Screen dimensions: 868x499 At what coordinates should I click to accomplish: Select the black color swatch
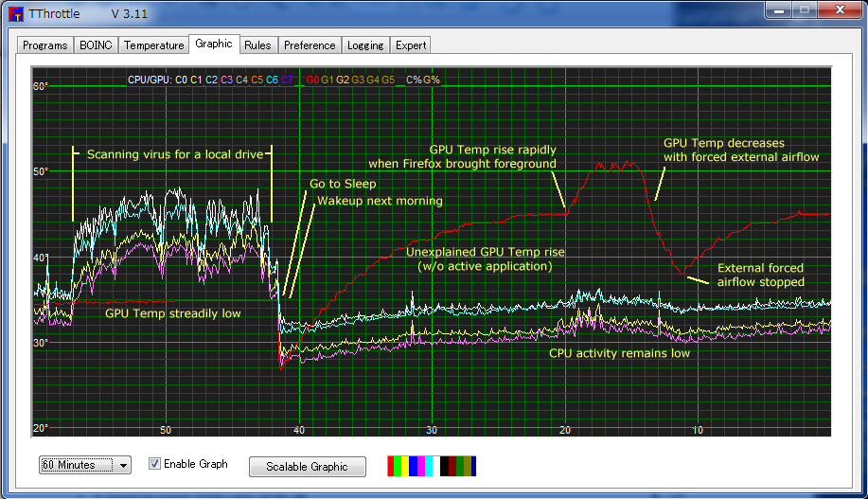pos(445,466)
